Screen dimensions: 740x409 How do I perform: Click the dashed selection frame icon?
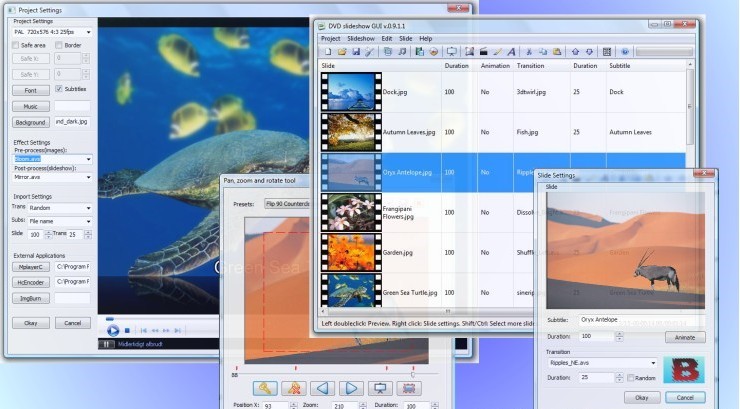pyautogui.click(x=409, y=388)
